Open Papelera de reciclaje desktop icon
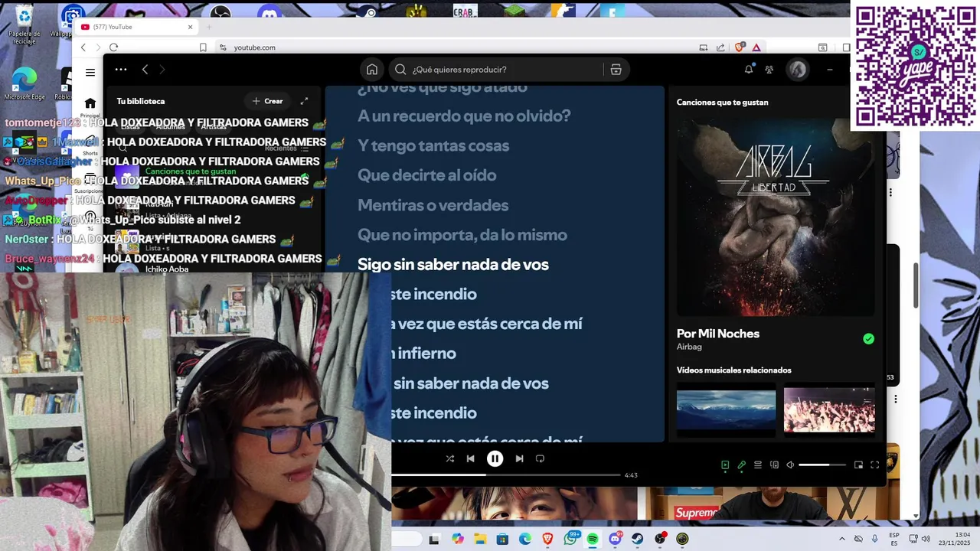This screenshot has height=551, width=980. pyautogui.click(x=24, y=24)
